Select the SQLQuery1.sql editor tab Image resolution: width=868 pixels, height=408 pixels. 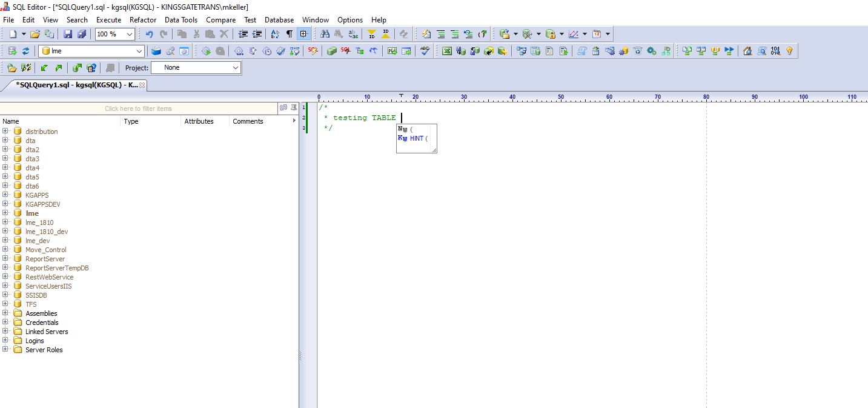(76, 85)
